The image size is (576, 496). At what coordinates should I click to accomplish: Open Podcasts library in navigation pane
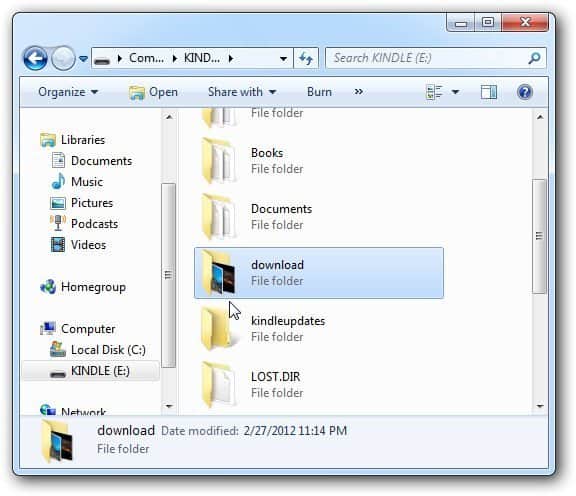coord(94,224)
